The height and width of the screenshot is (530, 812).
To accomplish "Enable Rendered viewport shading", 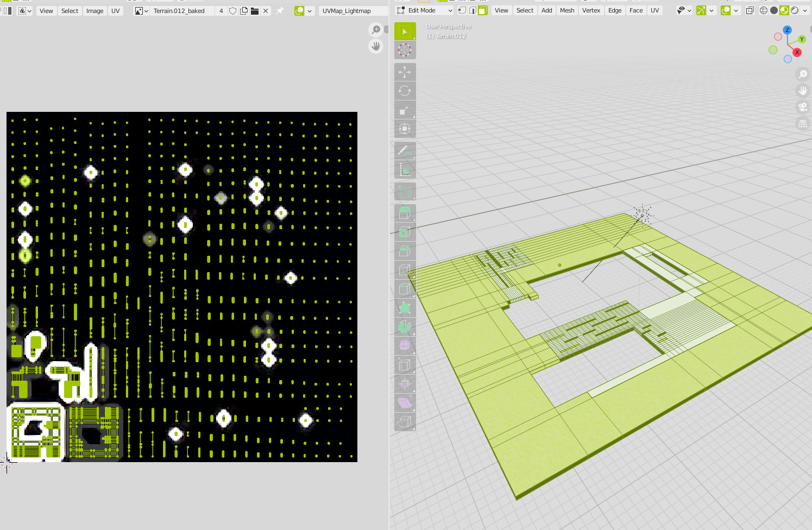I will pos(794,10).
